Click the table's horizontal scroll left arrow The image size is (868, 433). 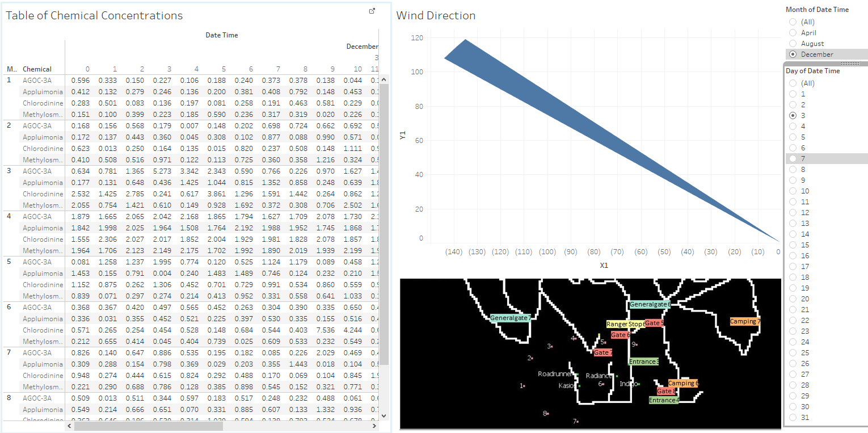coord(70,426)
